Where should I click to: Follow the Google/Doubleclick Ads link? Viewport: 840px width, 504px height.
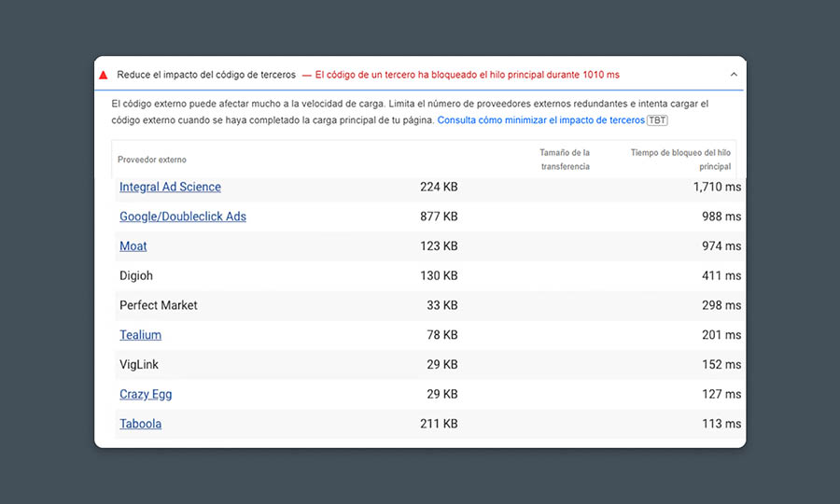[x=183, y=217]
